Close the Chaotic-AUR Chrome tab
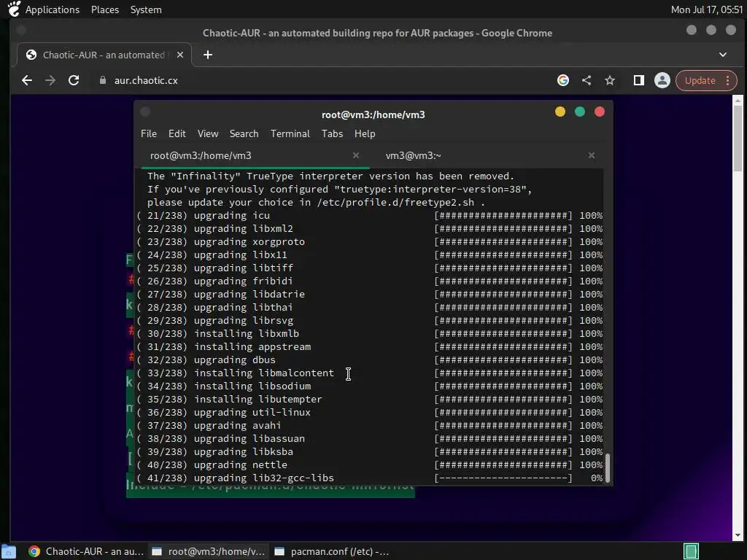 tap(180, 55)
